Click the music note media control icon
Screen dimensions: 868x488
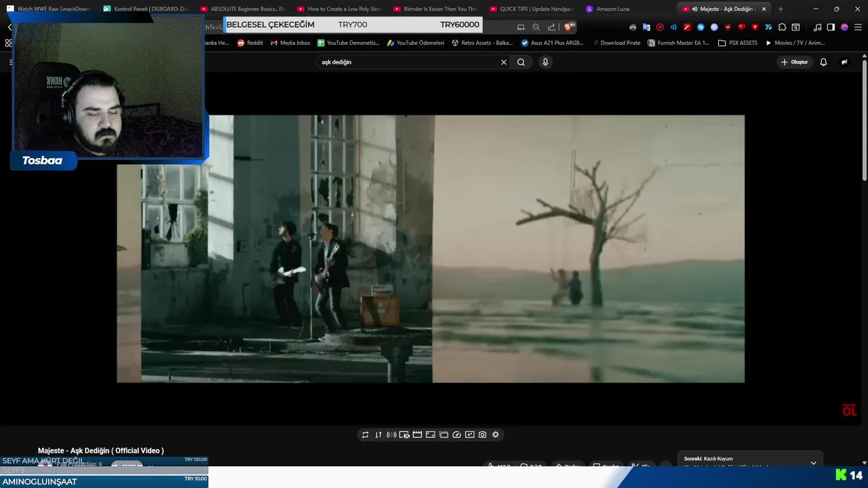point(817,27)
